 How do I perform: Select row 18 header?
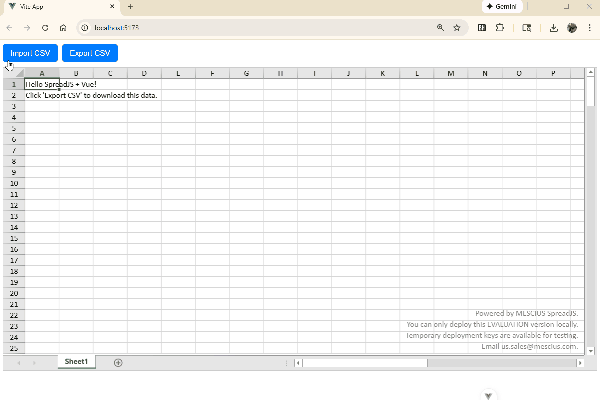(14, 271)
